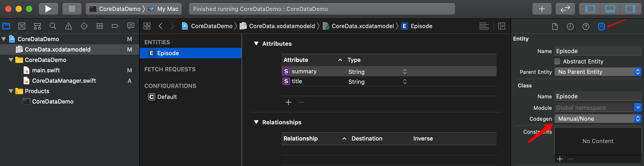Select CoreData.xcdatamodeld in the navigator
The image size is (644, 166).
tap(70, 49)
